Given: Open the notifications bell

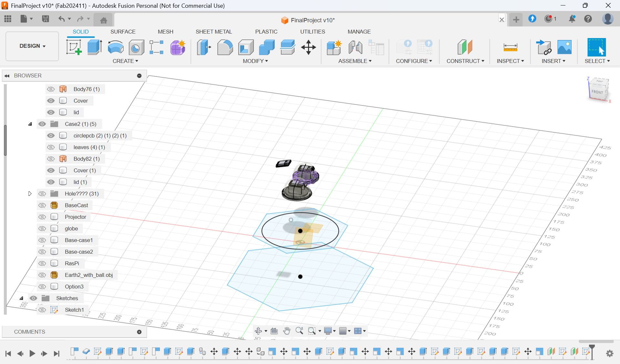Looking at the screenshot, I should pos(572,19).
